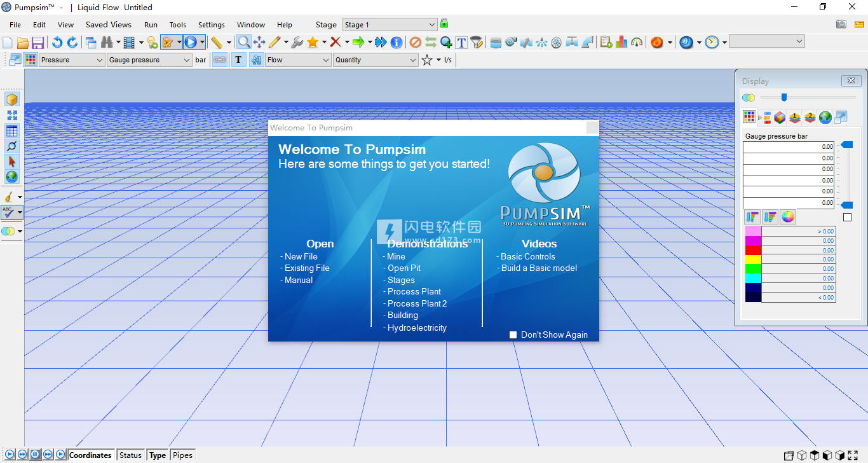Expand the arrow beside the red X

(x=347, y=43)
